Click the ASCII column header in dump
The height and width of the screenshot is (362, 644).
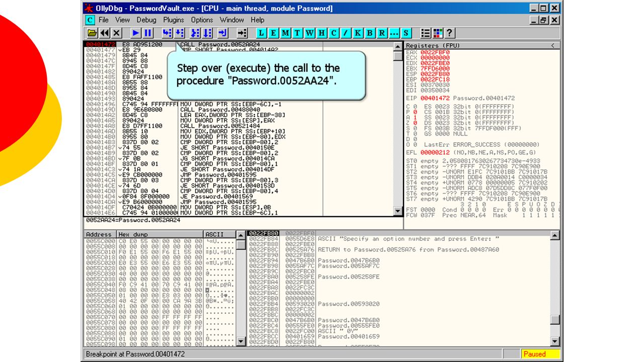220,234
